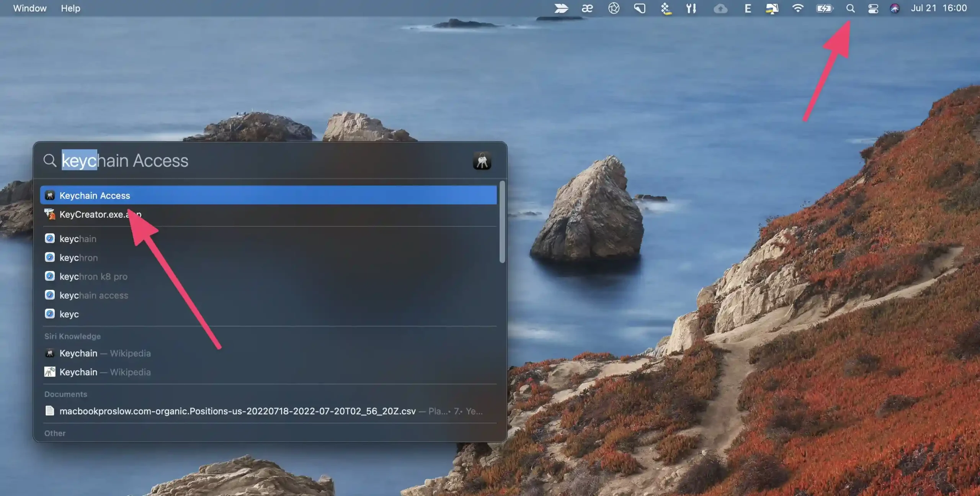Screen dimensions: 980x496
Task: Click the KeyCreator.exe.app icon
Action: coord(50,214)
